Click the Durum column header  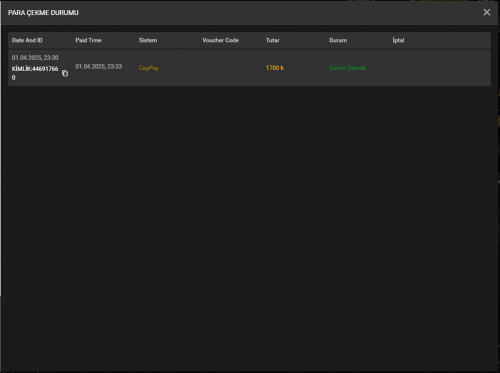338,40
